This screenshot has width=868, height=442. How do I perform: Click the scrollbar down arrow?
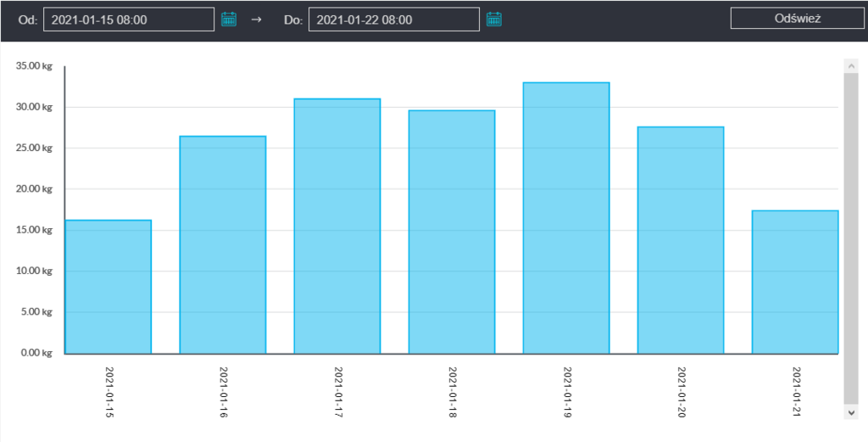852,411
